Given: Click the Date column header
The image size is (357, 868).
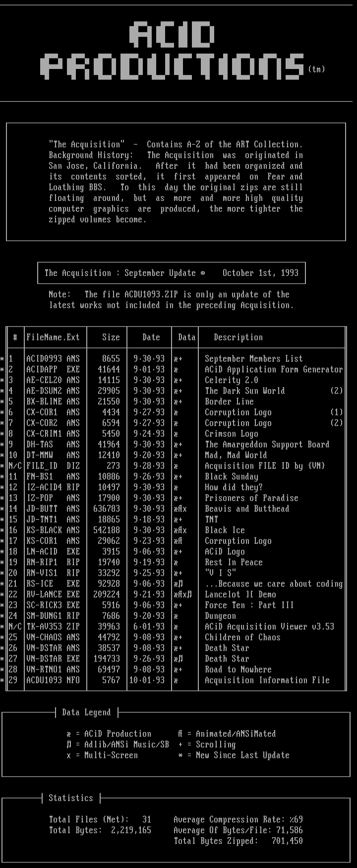Looking at the screenshot, I should click(151, 337).
